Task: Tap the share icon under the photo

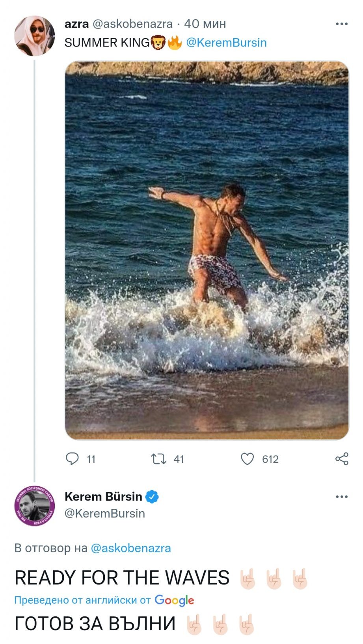Action: 341,459
